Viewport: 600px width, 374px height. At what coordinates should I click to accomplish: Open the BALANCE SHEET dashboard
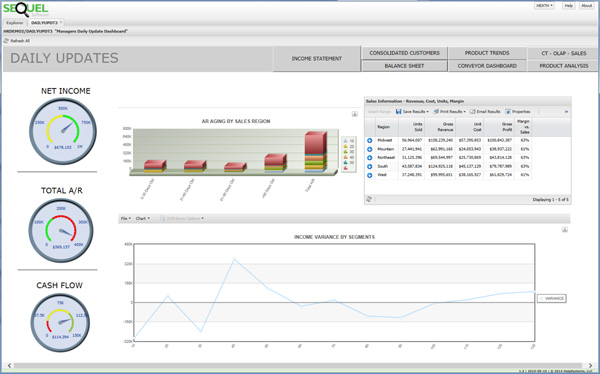404,66
